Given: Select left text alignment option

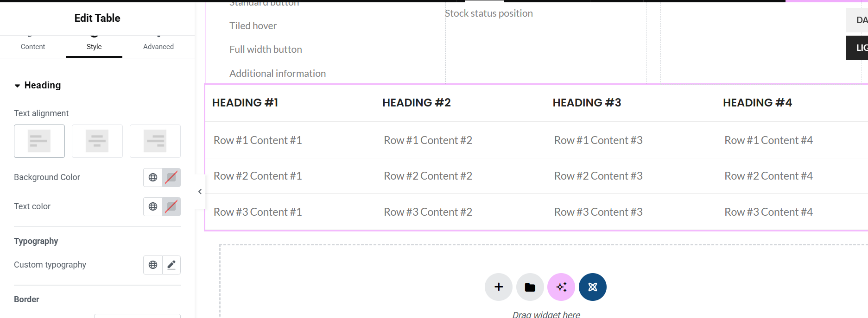Looking at the screenshot, I should click(39, 141).
